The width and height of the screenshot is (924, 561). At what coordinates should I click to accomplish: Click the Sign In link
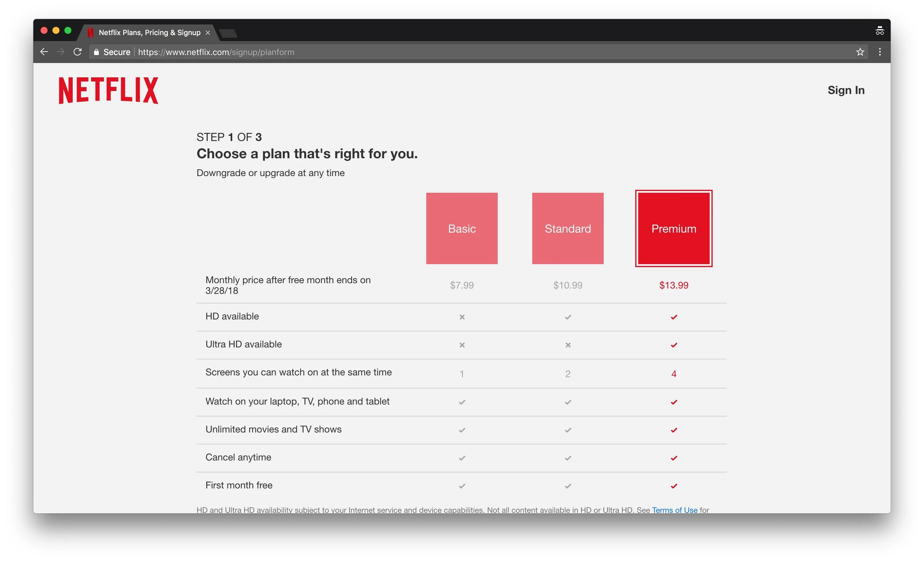[846, 90]
